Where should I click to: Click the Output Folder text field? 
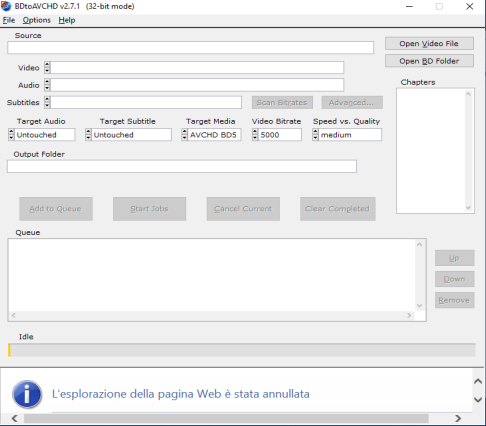pyautogui.click(x=182, y=166)
